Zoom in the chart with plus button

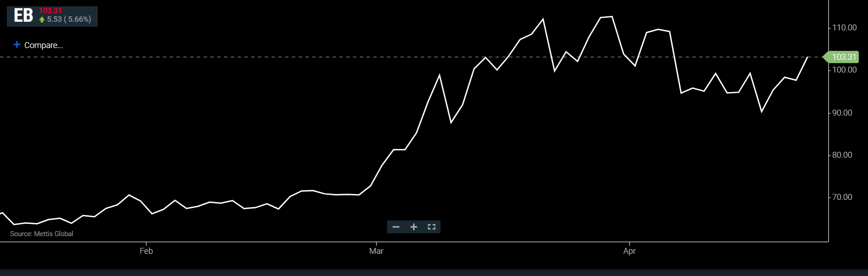pos(414,227)
